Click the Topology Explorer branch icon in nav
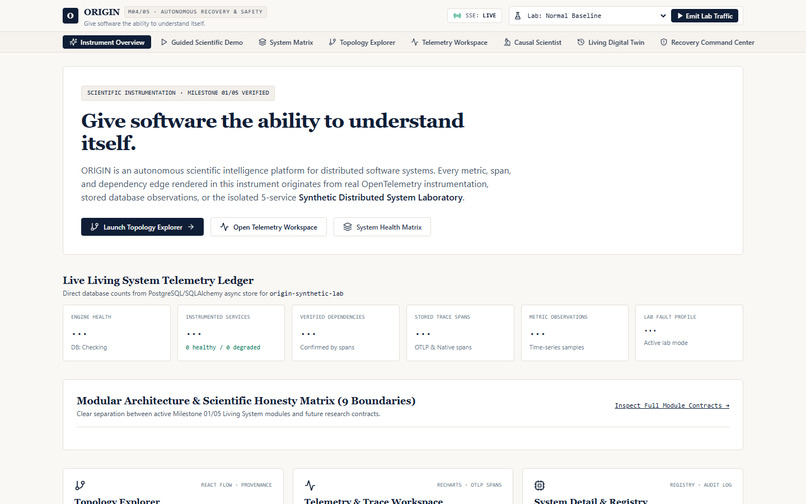Viewport: 806px width, 504px height. coord(332,42)
